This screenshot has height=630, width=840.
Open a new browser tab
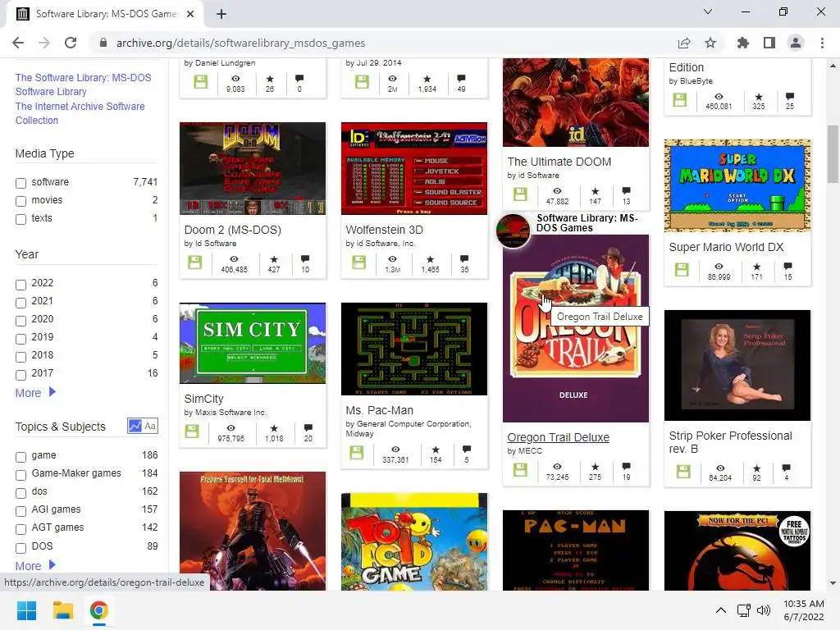coord(221,14)
